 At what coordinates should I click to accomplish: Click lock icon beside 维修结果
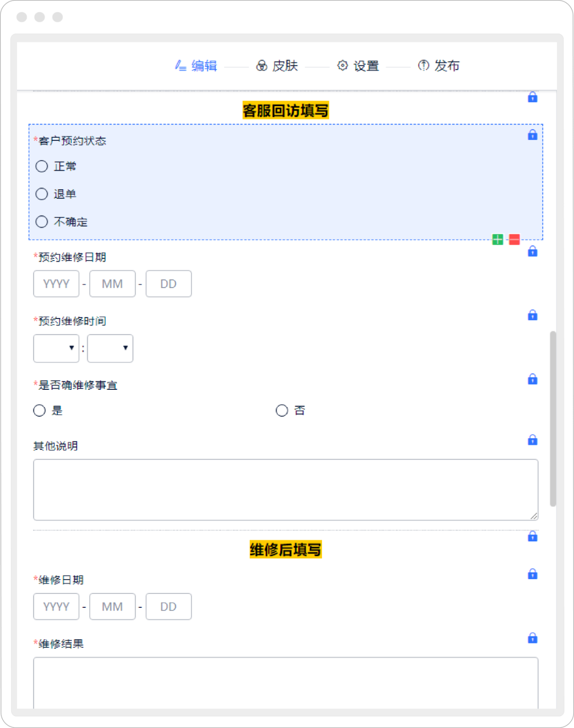coord(532,638)
